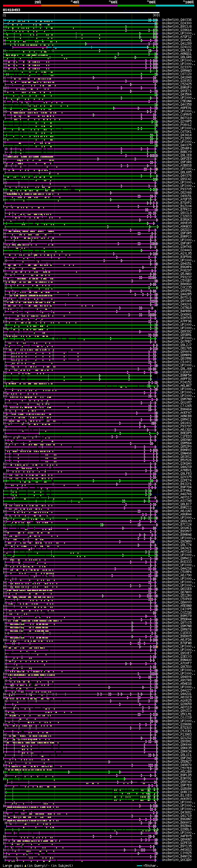
Task: Open UniRef100_Q9MAW3 entry
Action: [x=176, y=71]
